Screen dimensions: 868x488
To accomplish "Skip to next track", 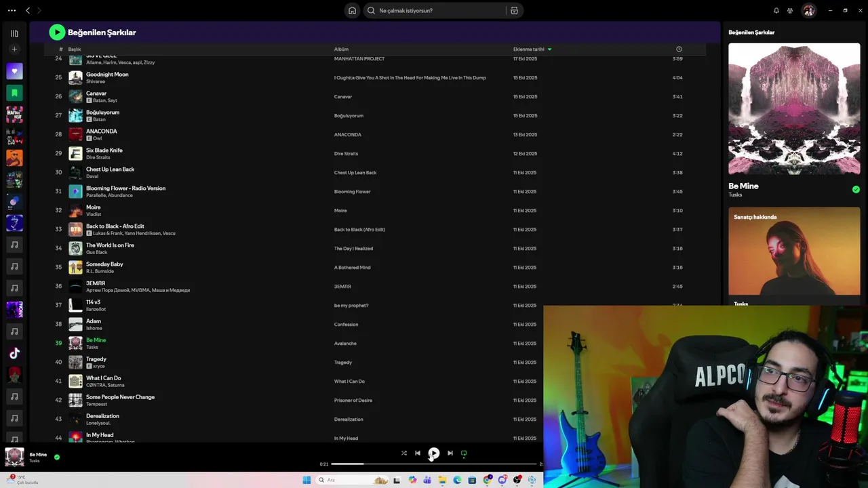I will pos(450,453).
